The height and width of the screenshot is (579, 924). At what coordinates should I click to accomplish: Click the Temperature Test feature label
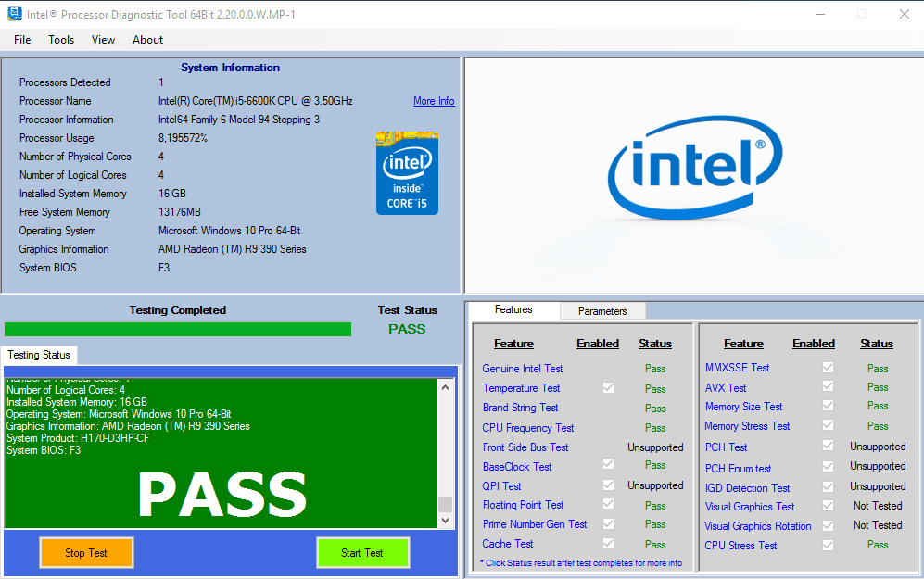pyautogui.click(x=522, y=388)
